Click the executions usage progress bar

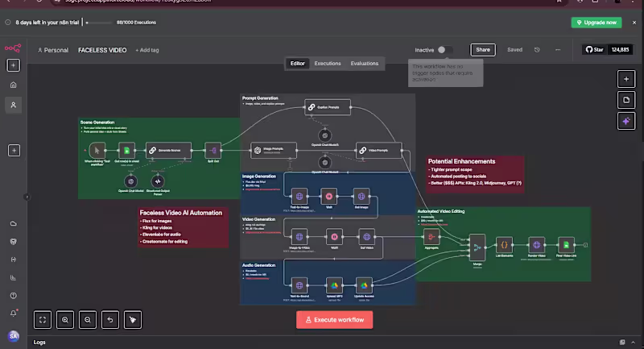(98, 23)
